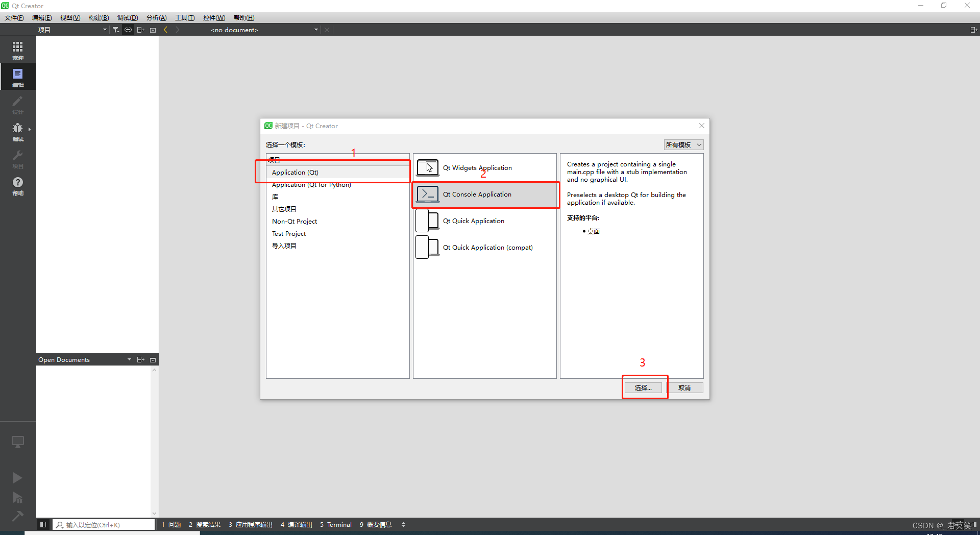Screen dimensions: 980x535
Task: Open the Build menu
Action: (x=99, y=17)
